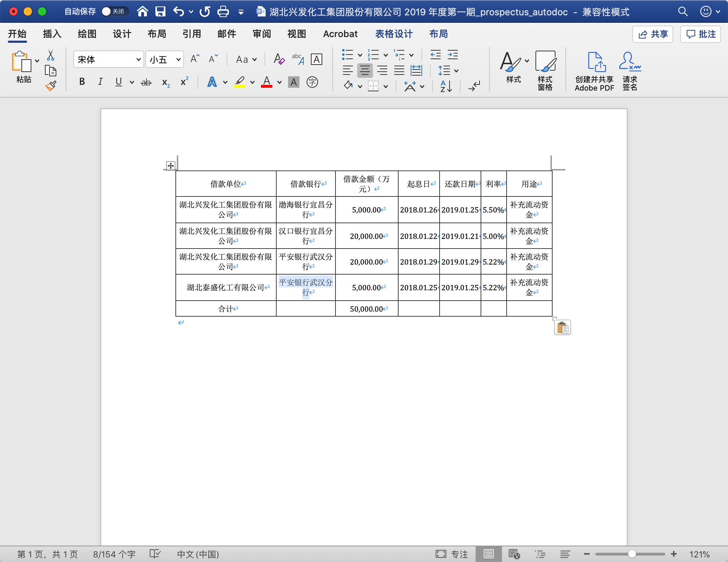Click the table move handle icon
This screenshot has width=728, height=562.
tap(170, 166)
